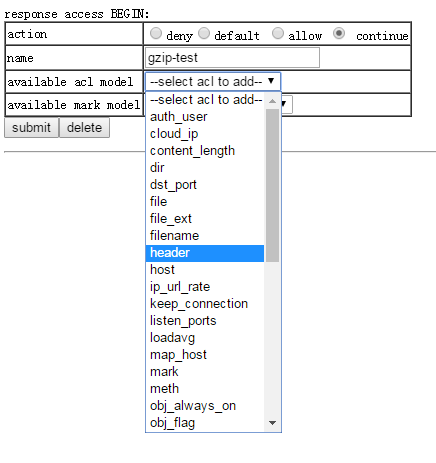436x463 pixels.
Task: Click the submit button
Action: pos(31,127)
